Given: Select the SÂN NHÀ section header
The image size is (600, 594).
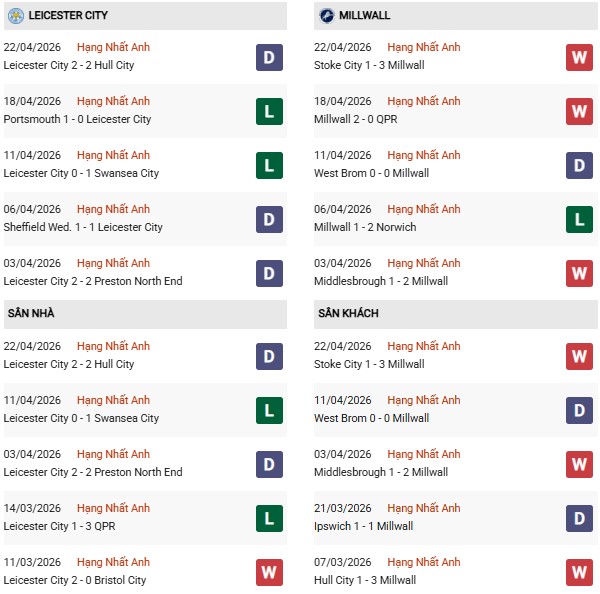Looking at the screenshot, I should pos(30,314).
